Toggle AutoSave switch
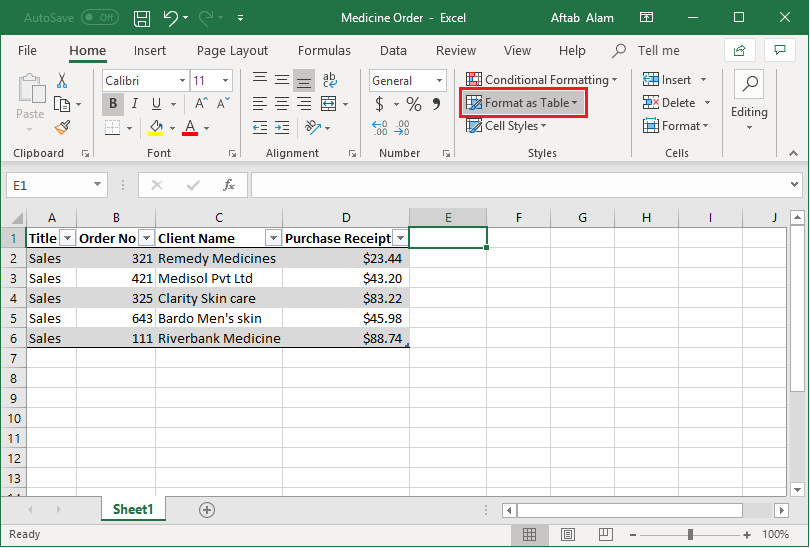Viewport: 810px width, 548px height. click(x=100, y=18)
